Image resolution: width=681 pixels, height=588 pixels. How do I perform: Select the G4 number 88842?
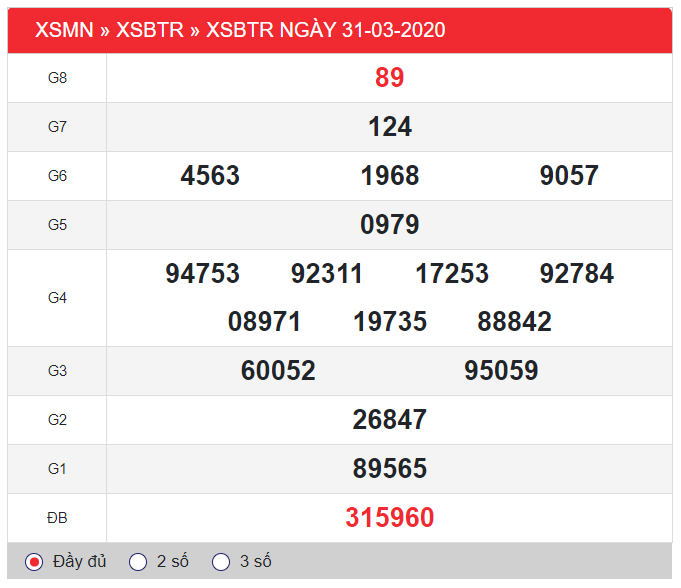coord(514,322)
